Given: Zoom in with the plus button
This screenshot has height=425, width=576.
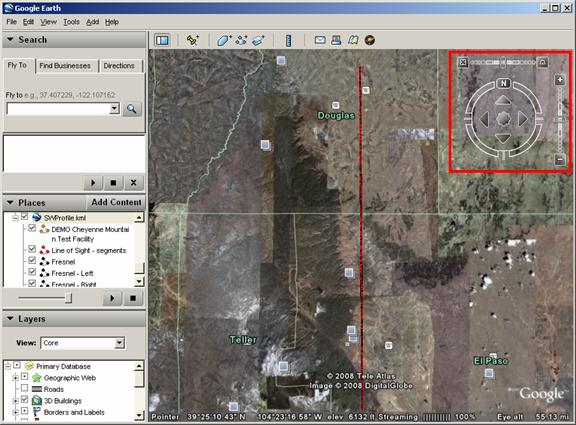Looking at the screenshot, I should tap(560, 80).
